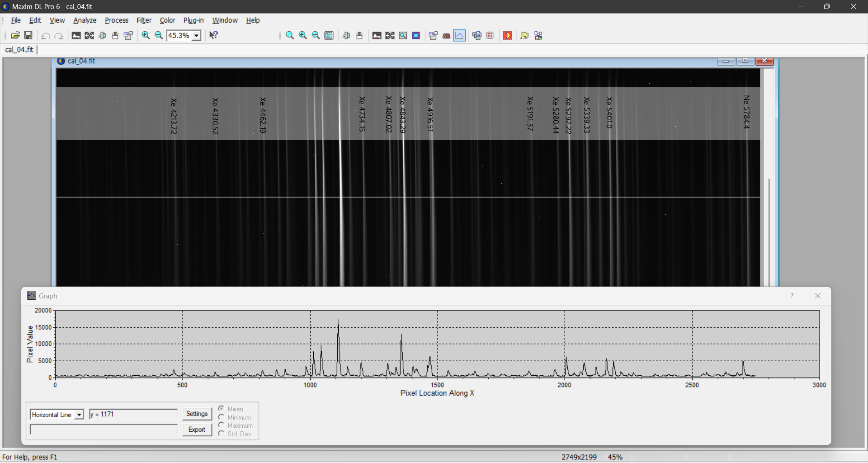Image resolution: width=868 pixels, height=463 pixels.
Task: Open the Filter menu
Action: [144, 20]
